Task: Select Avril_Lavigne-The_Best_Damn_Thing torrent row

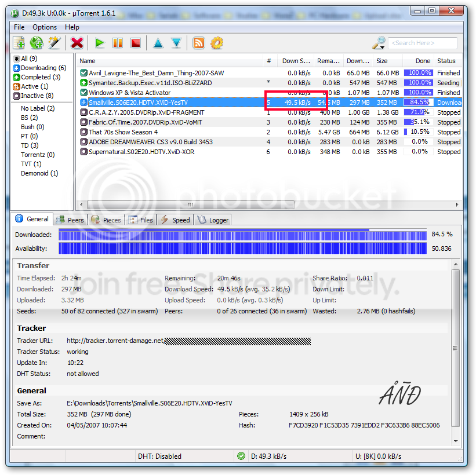Action: click(270, 73)
